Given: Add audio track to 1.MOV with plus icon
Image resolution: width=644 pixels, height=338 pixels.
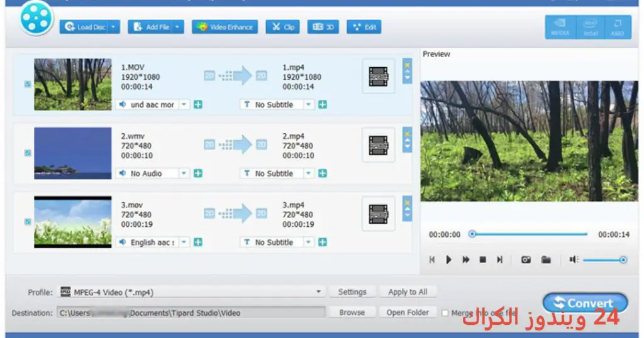Looking at the screenshot, I should [x=198, y=104].
